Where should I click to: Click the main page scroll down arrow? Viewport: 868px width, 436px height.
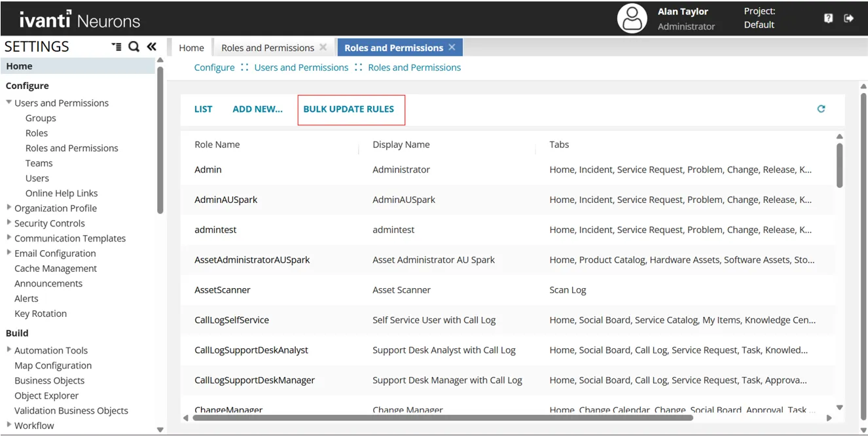[863, 429]
